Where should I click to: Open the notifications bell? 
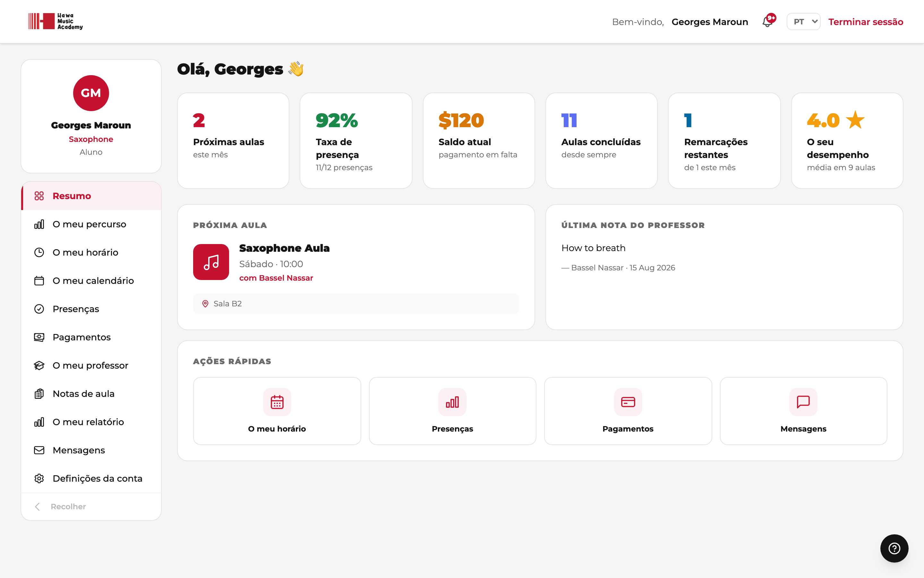[767, 22]
